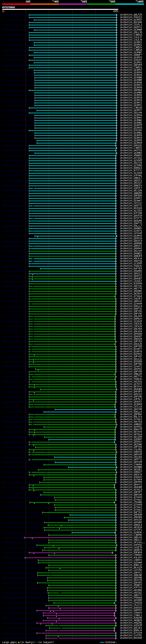This screenshot has height=644, width=146.
Task: Open hit UniRef100_B4X948
Action: click(131, 22)
